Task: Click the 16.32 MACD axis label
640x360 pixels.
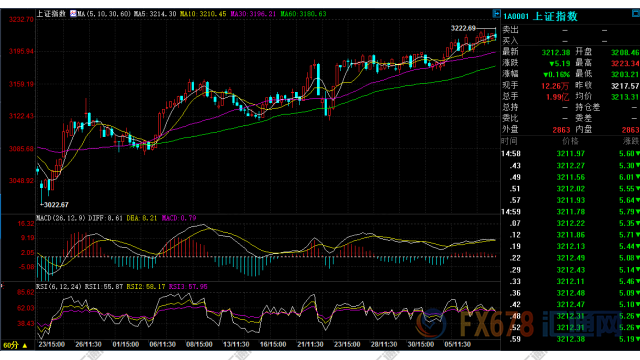Action: click(x=26, y=224)
